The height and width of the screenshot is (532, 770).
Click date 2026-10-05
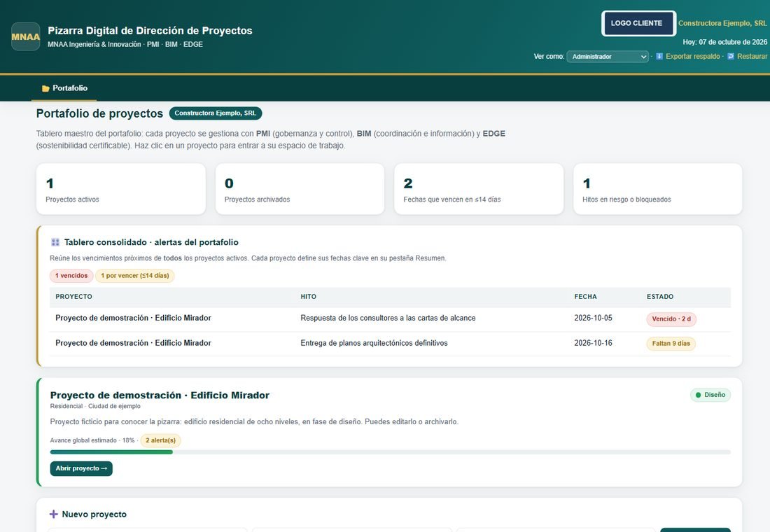coord(593,318)
